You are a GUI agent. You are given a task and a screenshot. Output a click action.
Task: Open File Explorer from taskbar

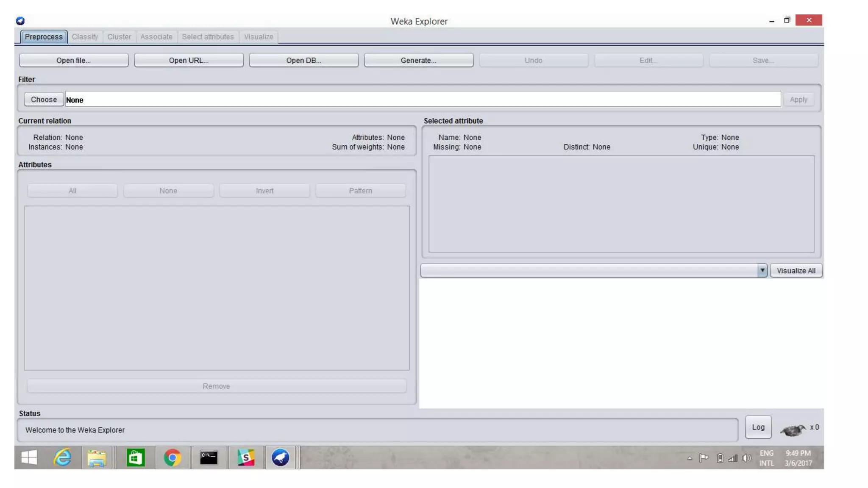[97, 457]
